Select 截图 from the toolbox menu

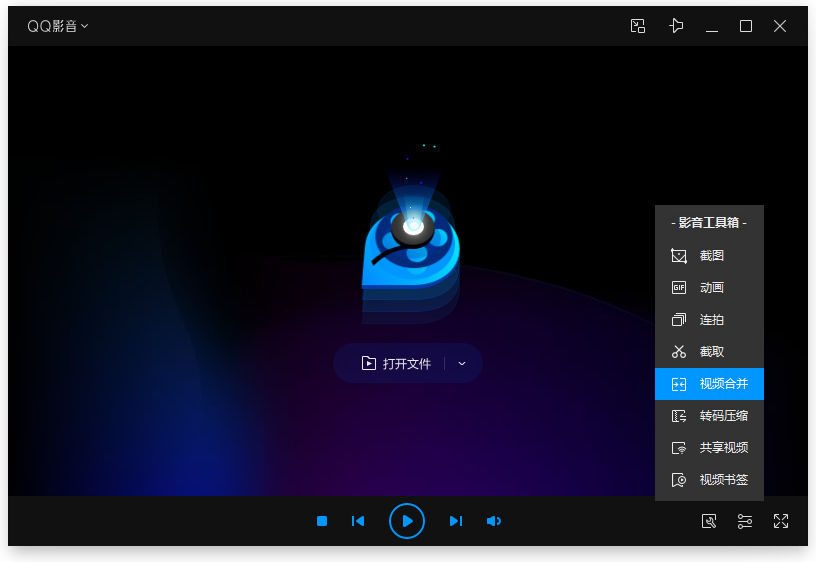710,256
